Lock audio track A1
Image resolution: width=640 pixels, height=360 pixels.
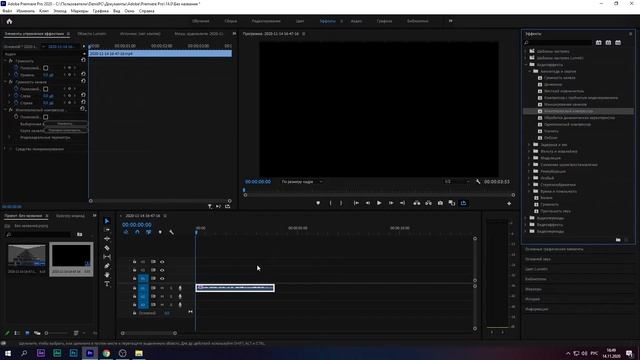(134, 288)
